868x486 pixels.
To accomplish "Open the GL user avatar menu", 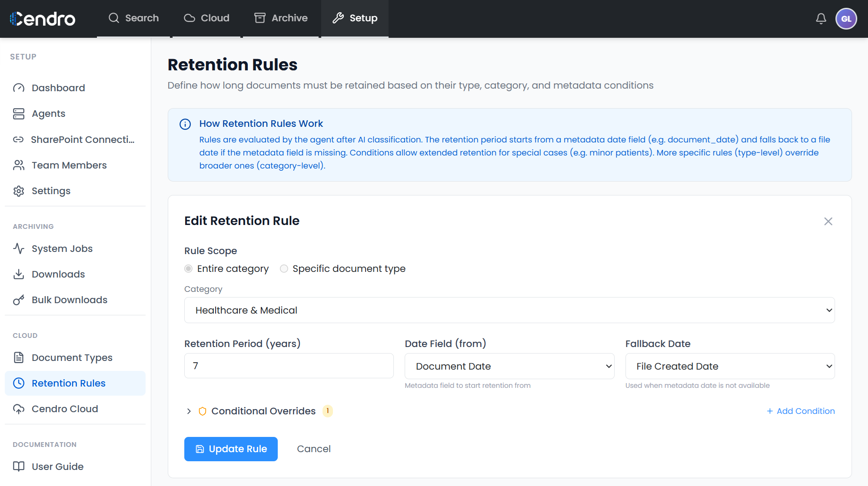I will [x=846, y=19].
